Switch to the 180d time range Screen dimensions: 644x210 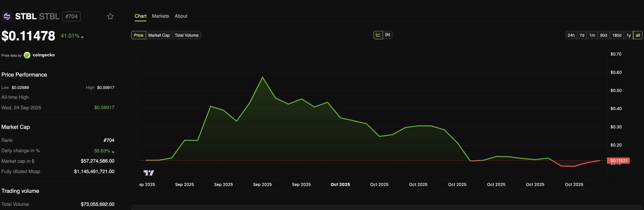click(x=616, y=35)
